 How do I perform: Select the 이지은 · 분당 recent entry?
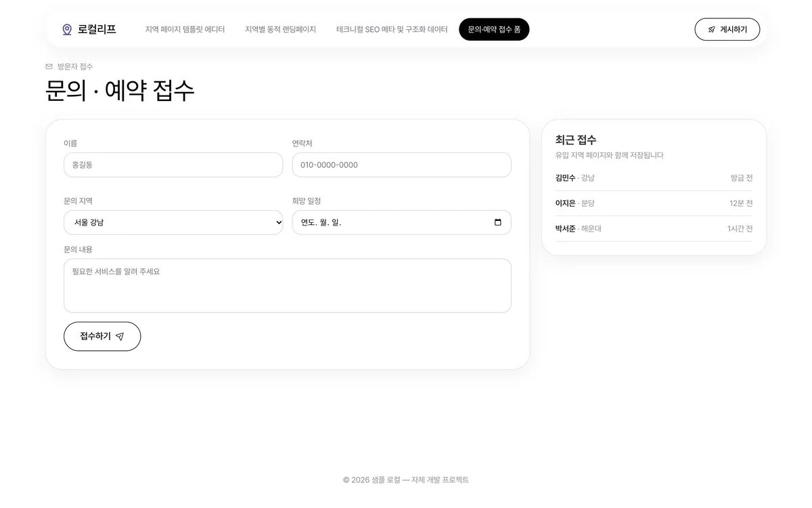[654, 203]
